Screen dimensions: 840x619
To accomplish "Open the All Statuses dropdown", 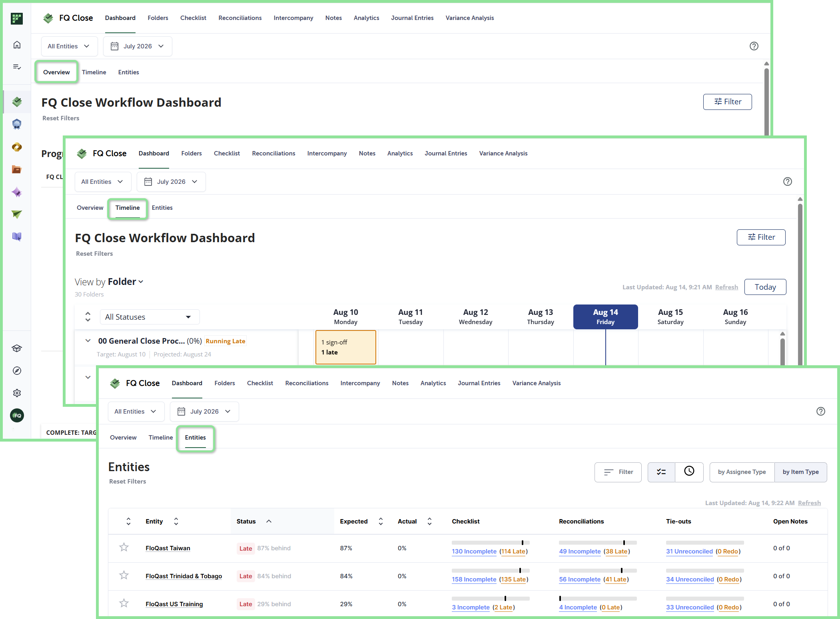I will pos(150,317).
